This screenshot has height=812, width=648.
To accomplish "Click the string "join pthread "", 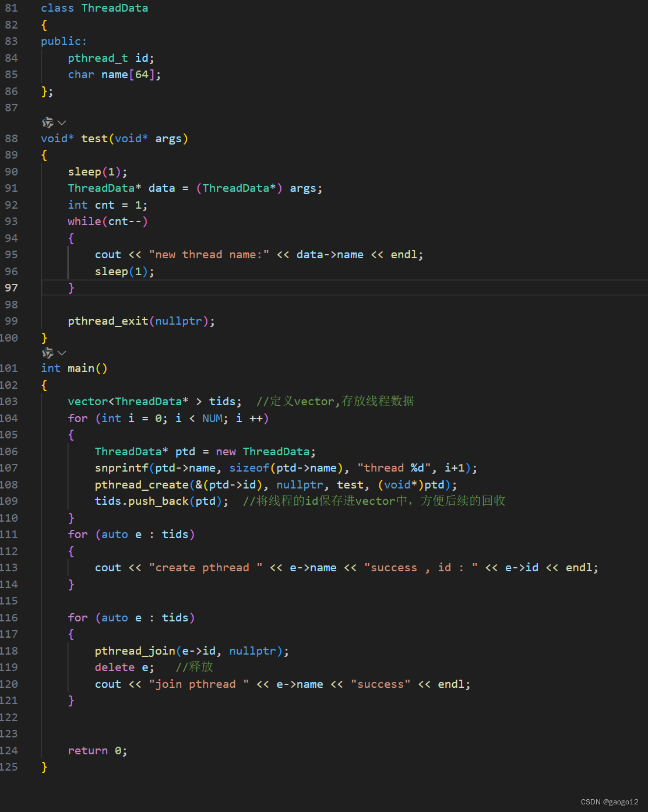I will 199,684.
